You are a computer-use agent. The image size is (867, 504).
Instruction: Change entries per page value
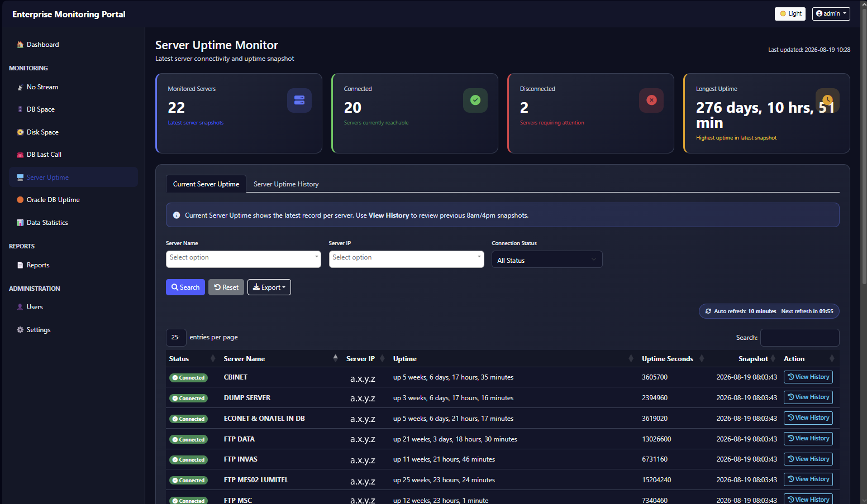pos(176,338)
